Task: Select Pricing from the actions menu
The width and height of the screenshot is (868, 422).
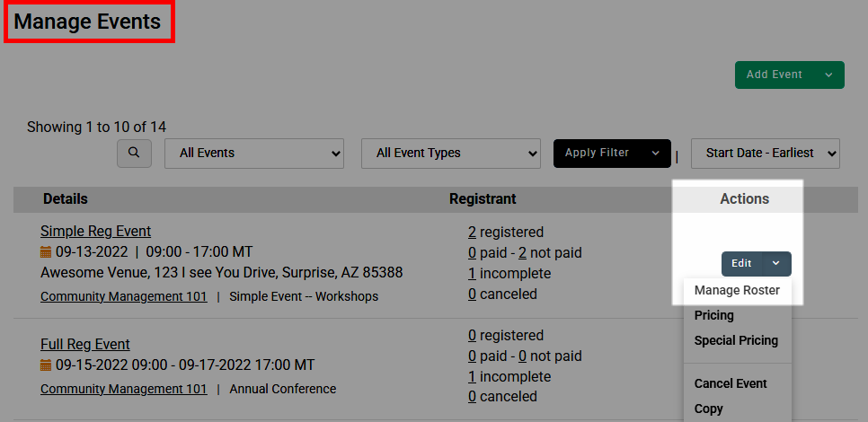Action: coord(713,315)
